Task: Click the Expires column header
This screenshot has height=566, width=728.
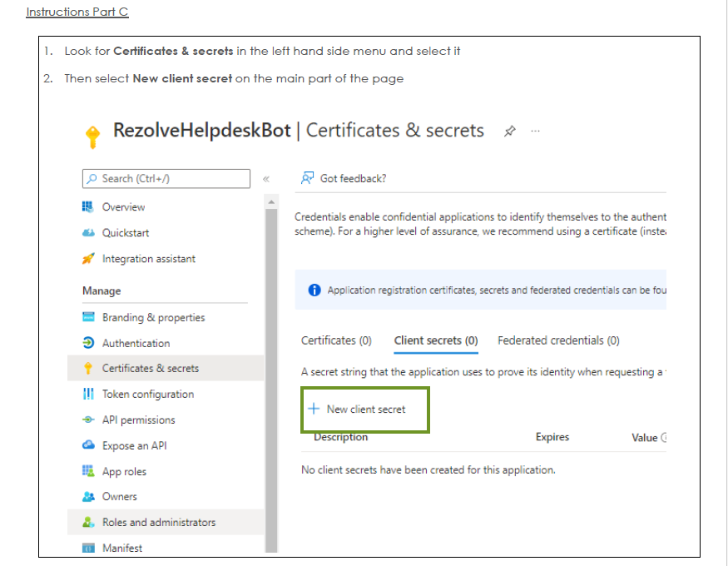Action: click(x=552, y=437)
